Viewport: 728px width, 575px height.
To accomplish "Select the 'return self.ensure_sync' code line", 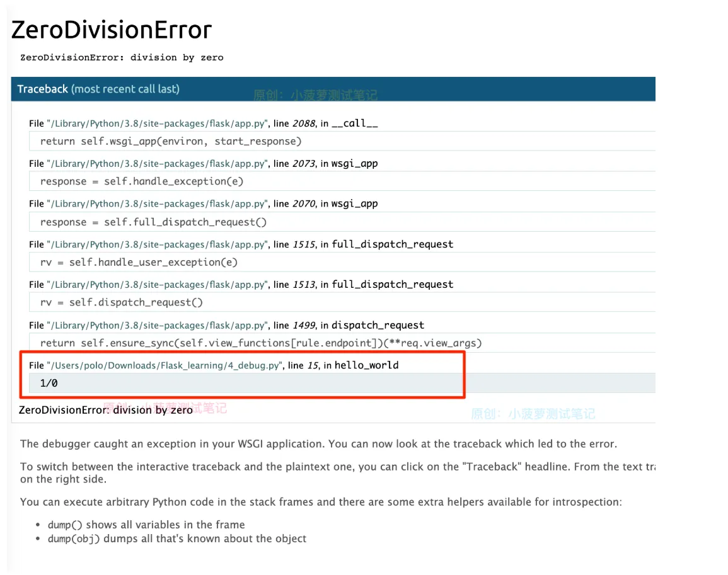I will coord(342,343).
